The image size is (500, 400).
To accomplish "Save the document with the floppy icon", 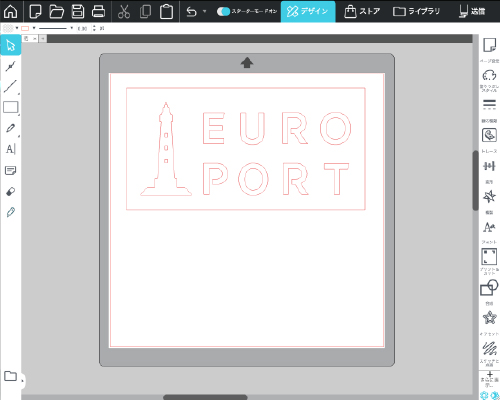I will [78, 11].
